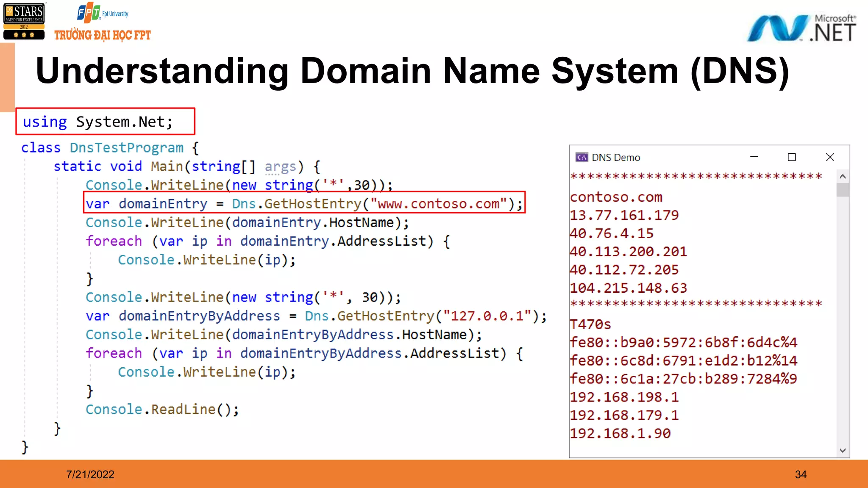868x488 pixels.
Task: Click IP address 40.76.4.15 in output
Action: click(x=612, y=233)
